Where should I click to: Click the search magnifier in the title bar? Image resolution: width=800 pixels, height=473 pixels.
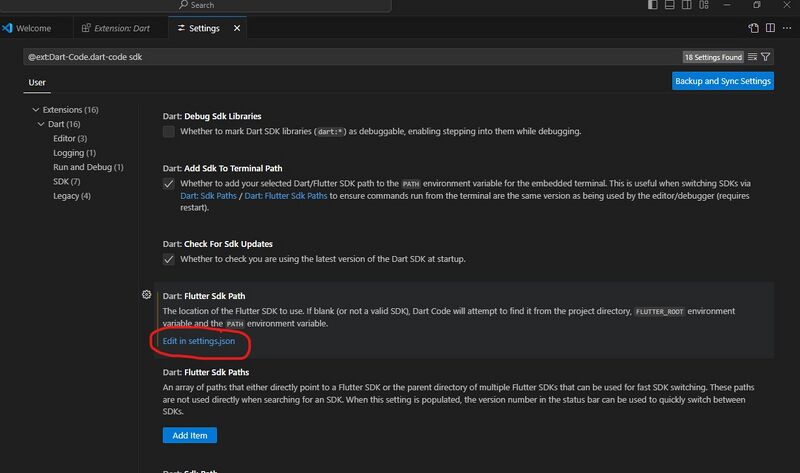pos(183,5)
